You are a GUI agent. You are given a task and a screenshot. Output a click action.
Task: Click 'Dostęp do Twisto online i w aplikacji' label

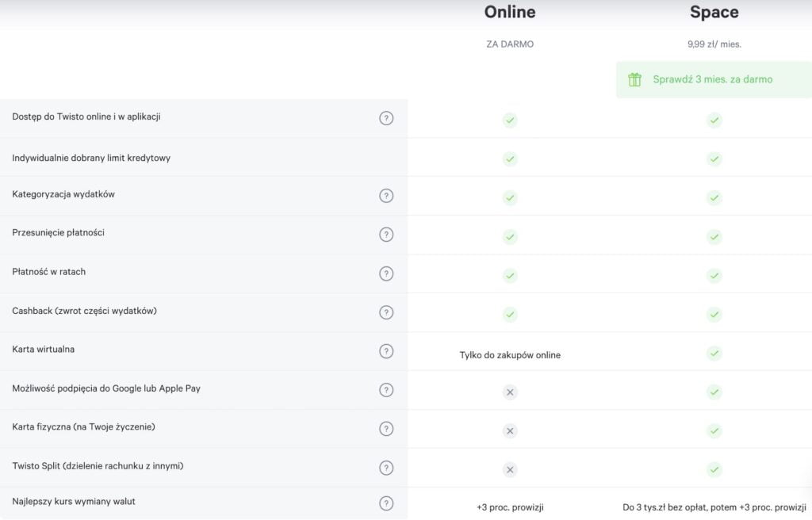(x=86, y=117)
